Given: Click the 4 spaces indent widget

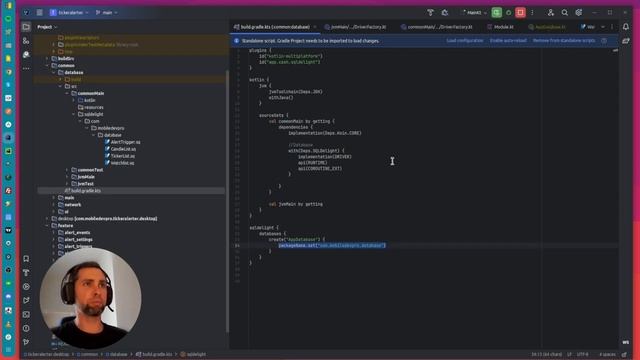Looking at the screenshot, I should 607,354.
